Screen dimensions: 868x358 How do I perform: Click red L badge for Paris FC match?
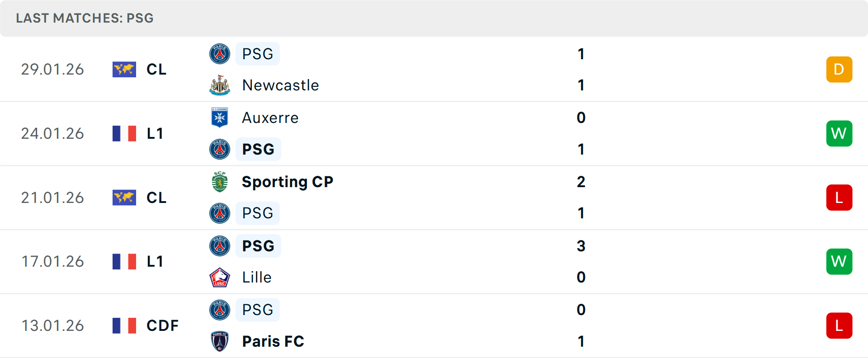[x=839, y=325]
